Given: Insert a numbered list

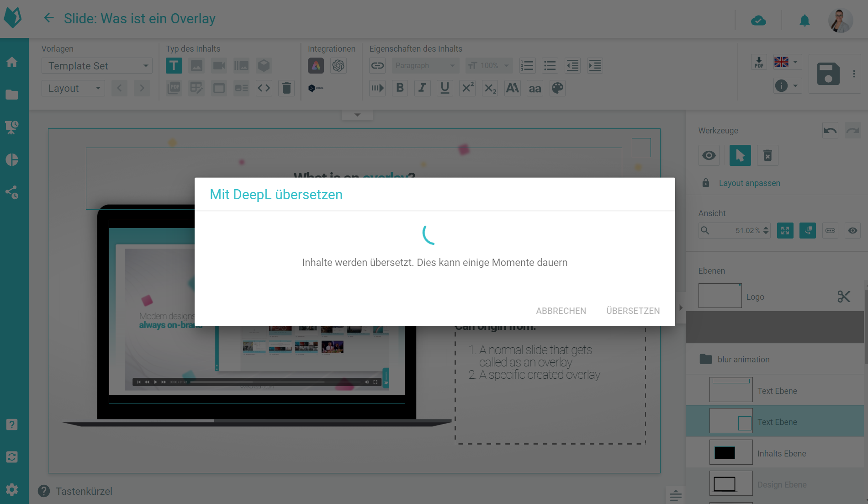Looking at the screenshot, I should pos(527,66).
